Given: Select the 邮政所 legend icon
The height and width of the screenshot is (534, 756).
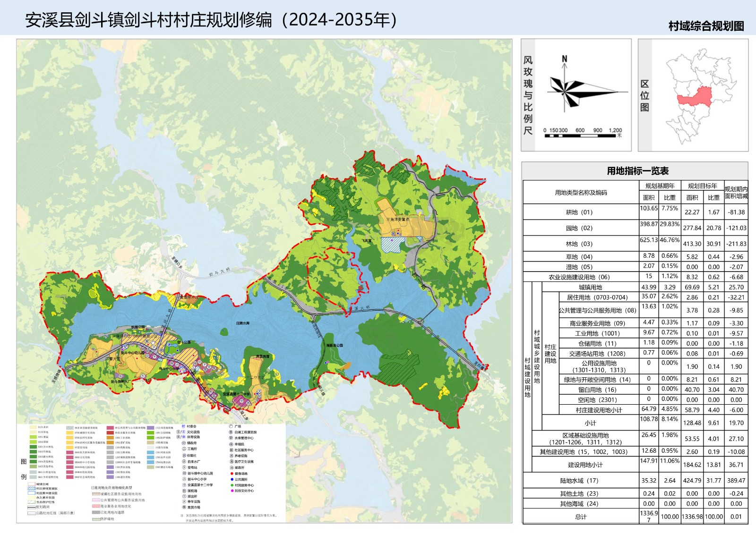Looking at the screenshot, I should coord(231,467).
